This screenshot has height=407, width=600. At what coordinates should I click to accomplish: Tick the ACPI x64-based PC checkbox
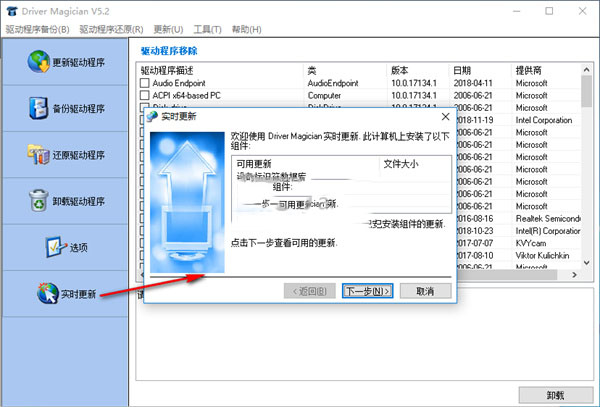pos(145,95)
